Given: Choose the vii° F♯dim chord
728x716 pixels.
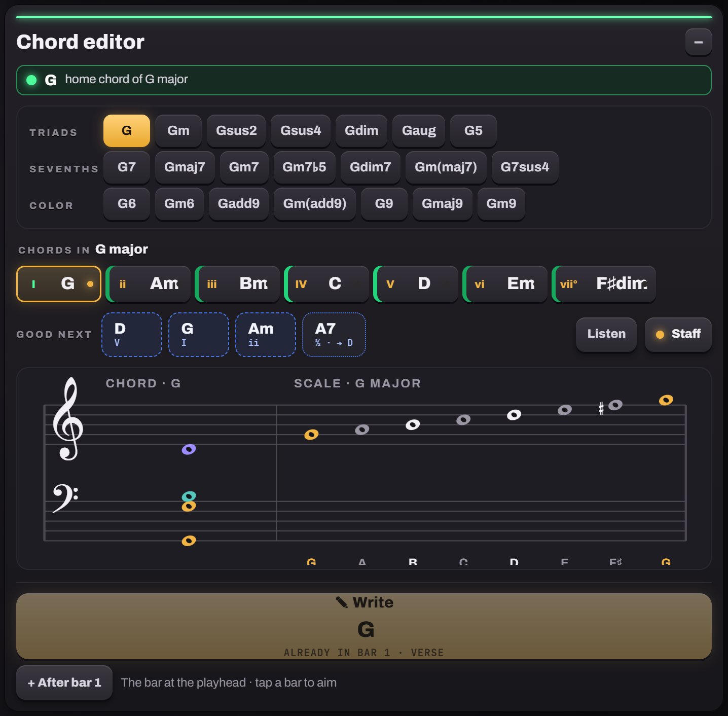Looking at the screenshot, I should click(x=604, y=284).
